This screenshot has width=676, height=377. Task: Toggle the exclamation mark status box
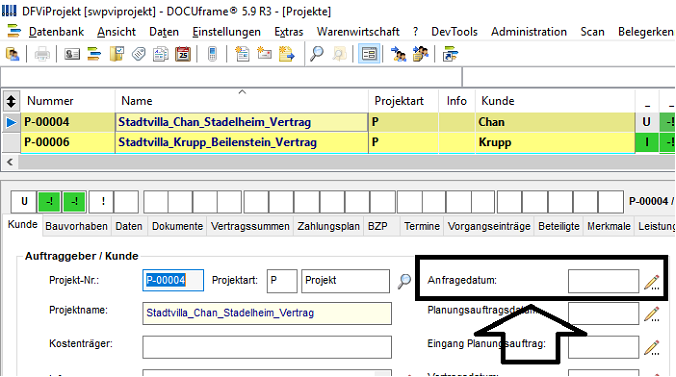click(x=103, y=201)
